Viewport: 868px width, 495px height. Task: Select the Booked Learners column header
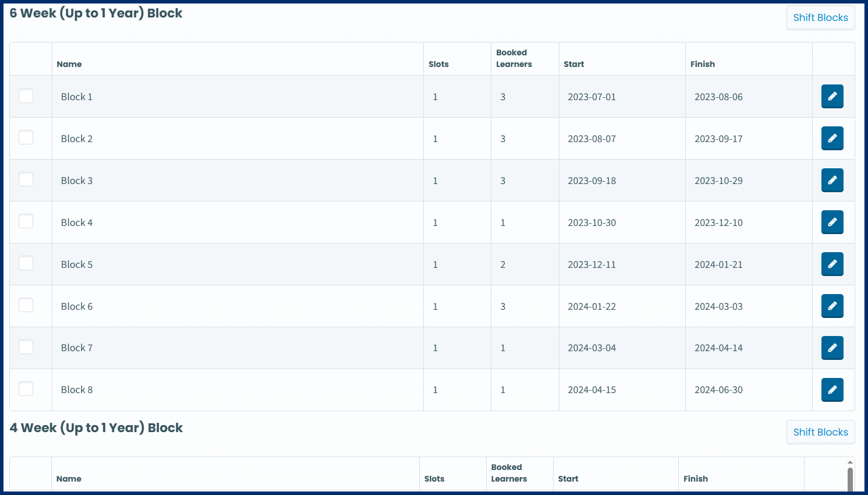(x=514, y=58)
